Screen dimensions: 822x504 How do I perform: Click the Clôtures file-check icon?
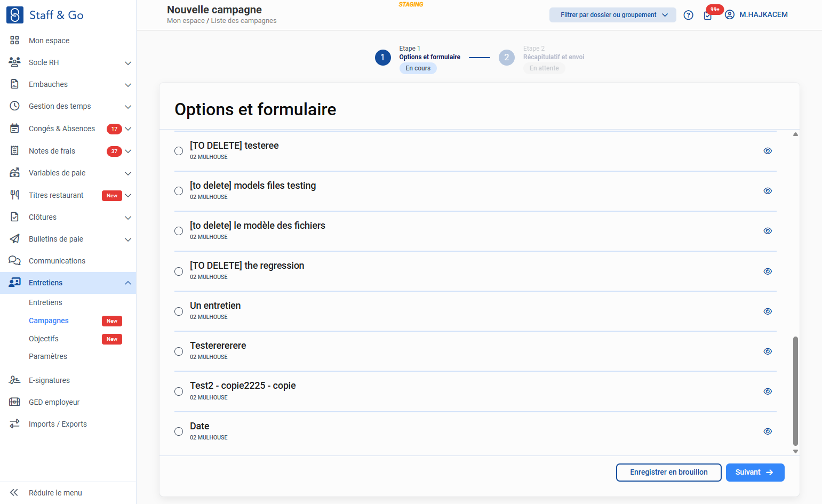click(x=15, y=217)
